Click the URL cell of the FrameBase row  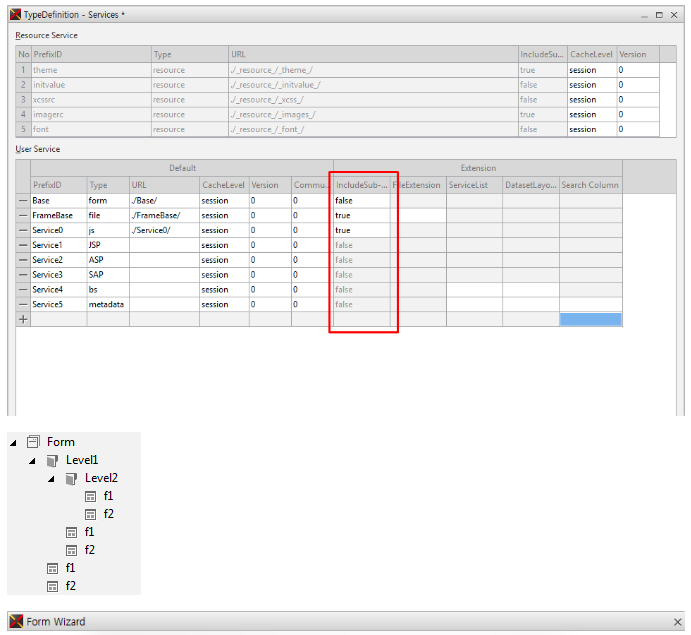pos(163,215)
